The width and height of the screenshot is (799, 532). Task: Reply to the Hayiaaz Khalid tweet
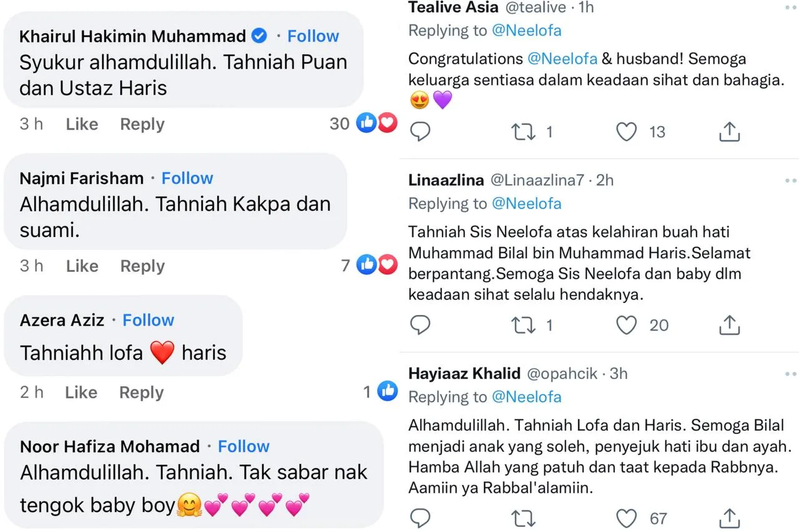(420, 518)
